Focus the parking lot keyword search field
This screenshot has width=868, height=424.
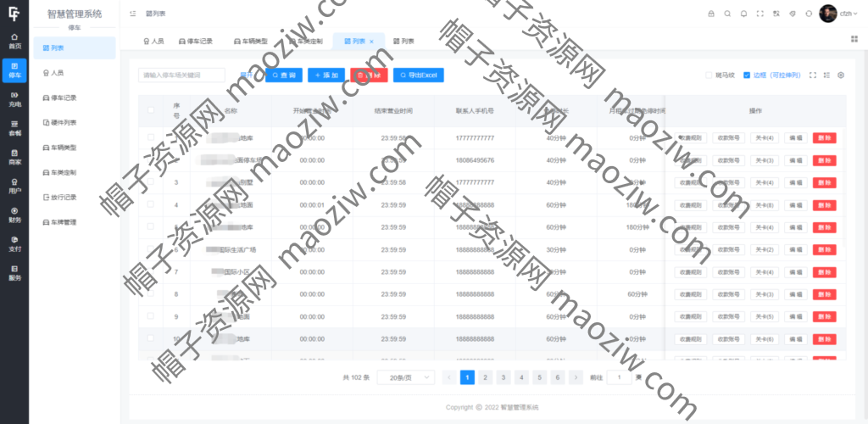(x=181, y=75)
